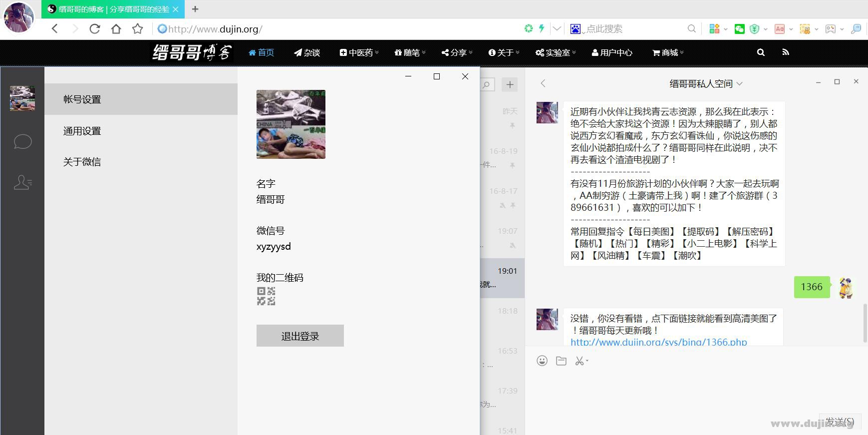Click the 退出登录 button
The width and height of the screenshot is (868, 435).
[x=300, y=336]
